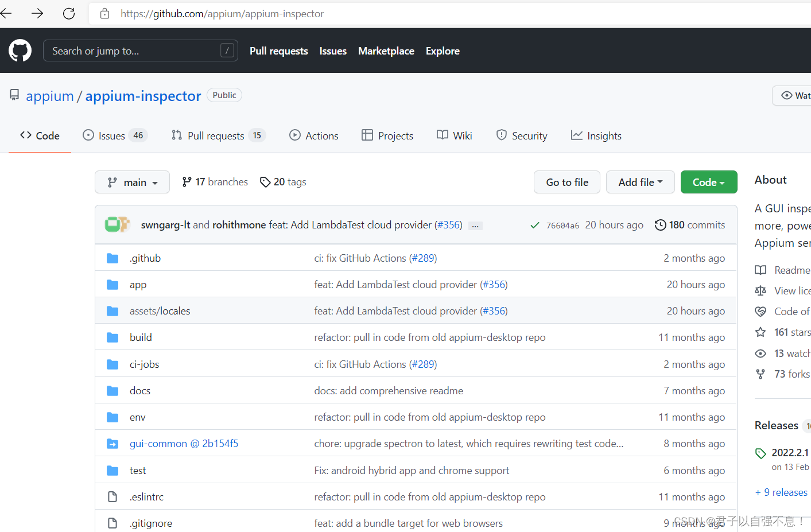The height and width of the screenshot is (532, 811).
Task: Open Issues in top navigation
Action: click(x=333, y=51)
